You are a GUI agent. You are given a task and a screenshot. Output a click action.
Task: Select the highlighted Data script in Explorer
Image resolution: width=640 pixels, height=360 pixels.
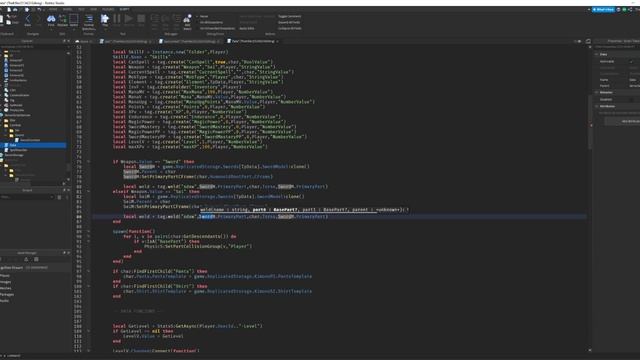tap(33, 145)
